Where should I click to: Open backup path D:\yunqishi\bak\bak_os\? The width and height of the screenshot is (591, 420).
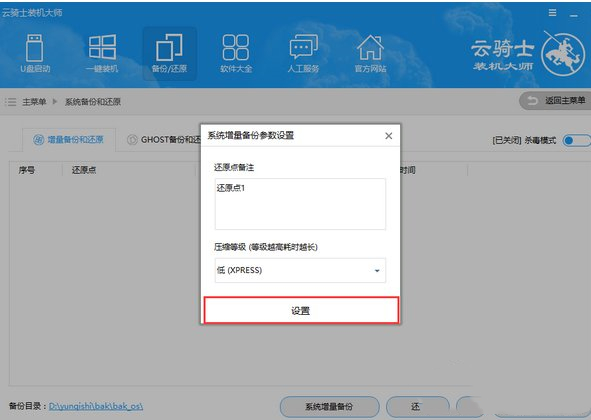tap(96, 406)
